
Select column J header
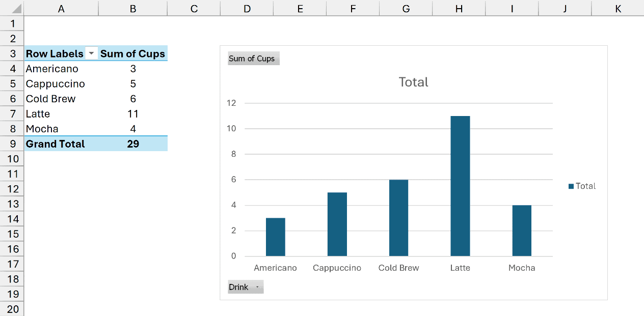(x=565, y=8)
